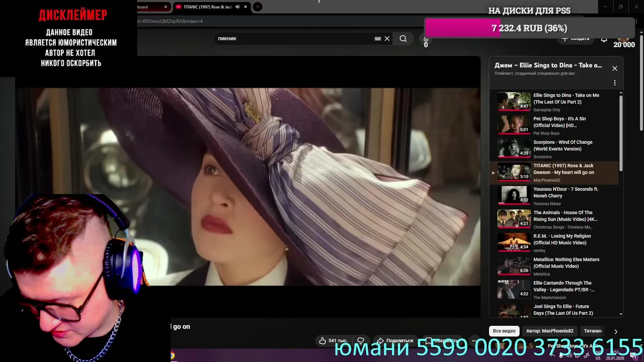Click channel name 'Youssou Ndour' in playlist
Screen dimensions: 644x362
(547, 204)
